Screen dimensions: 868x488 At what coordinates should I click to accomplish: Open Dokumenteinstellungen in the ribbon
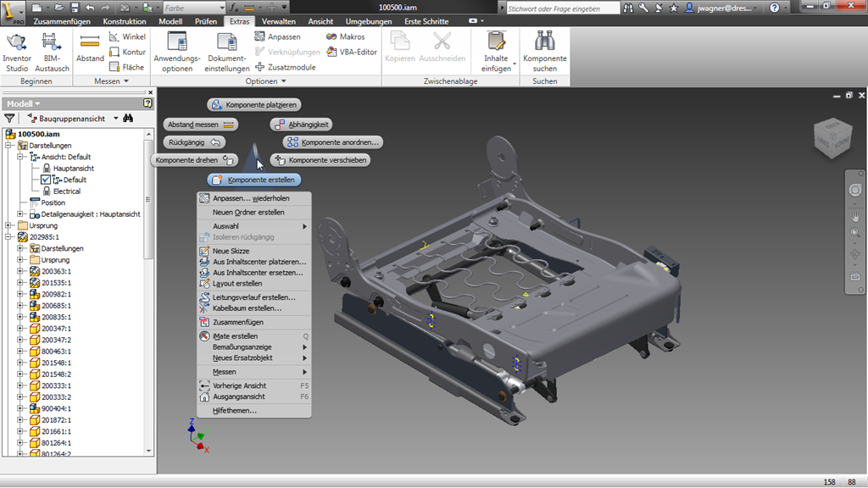tap(227, 53)
